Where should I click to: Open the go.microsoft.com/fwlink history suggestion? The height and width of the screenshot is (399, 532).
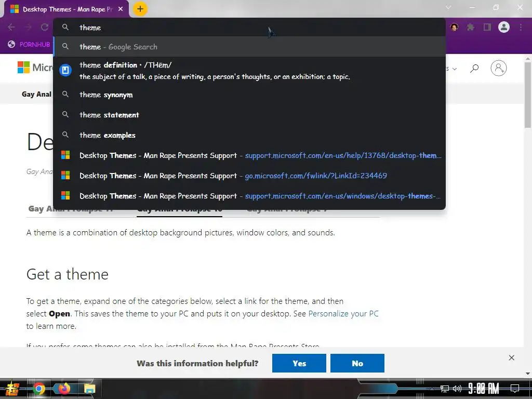(x=249, y=176)
